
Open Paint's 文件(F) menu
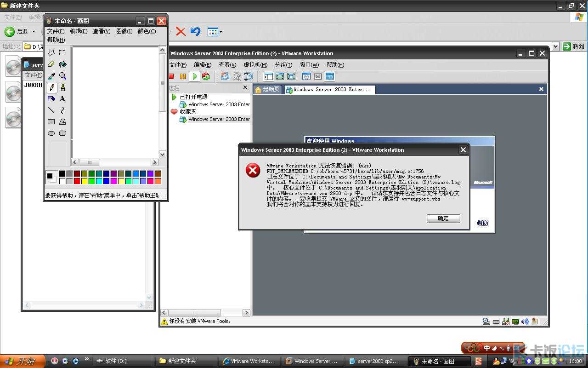(56, 31)
